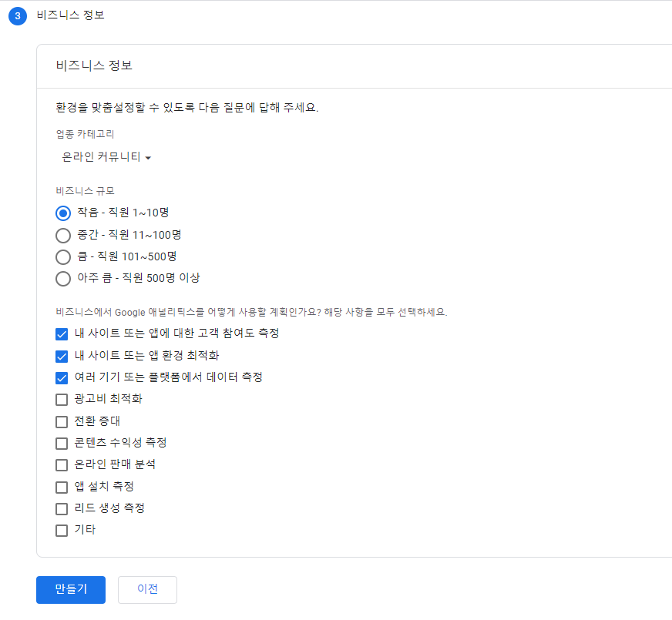Check the 전환 증대 option
672x620 pixels.
(x=61, y=421)
